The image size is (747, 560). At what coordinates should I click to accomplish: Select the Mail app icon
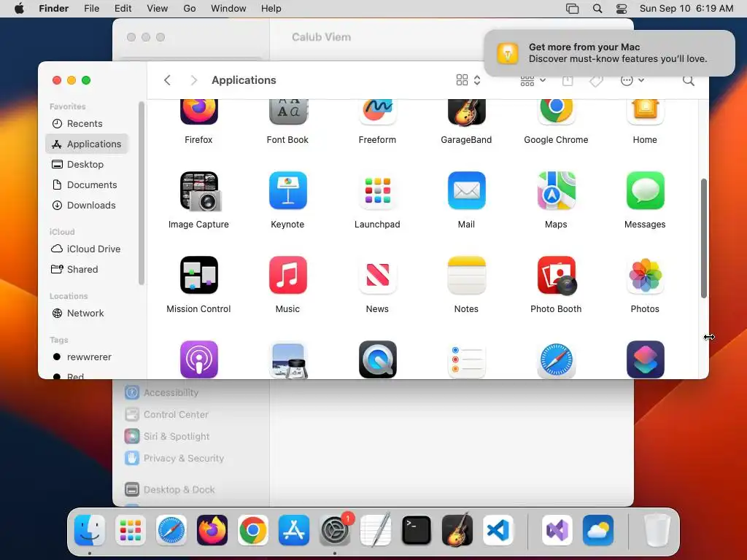pyautogui.click(x=466, y=190)
